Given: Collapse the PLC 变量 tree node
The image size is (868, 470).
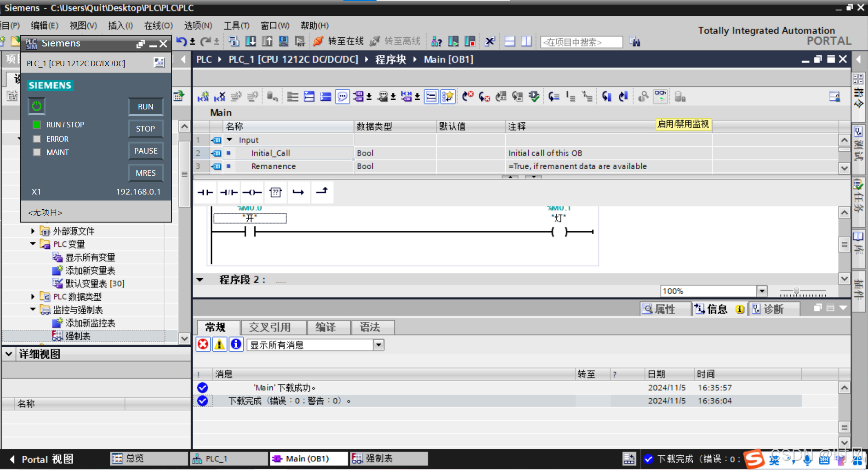Looking at the screenshot, I should tap(33, 244).
